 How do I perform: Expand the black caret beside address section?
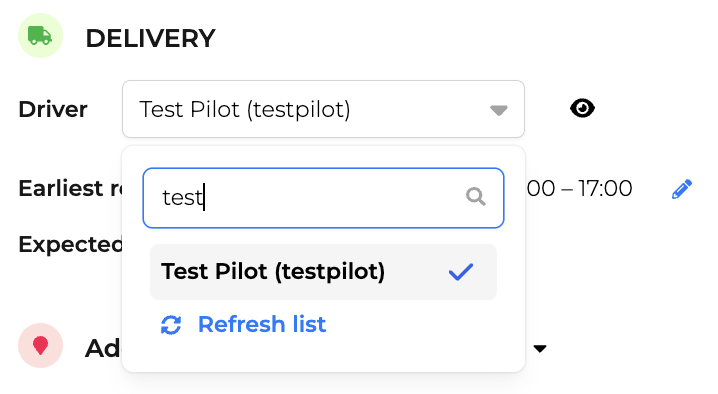(540, 349)
